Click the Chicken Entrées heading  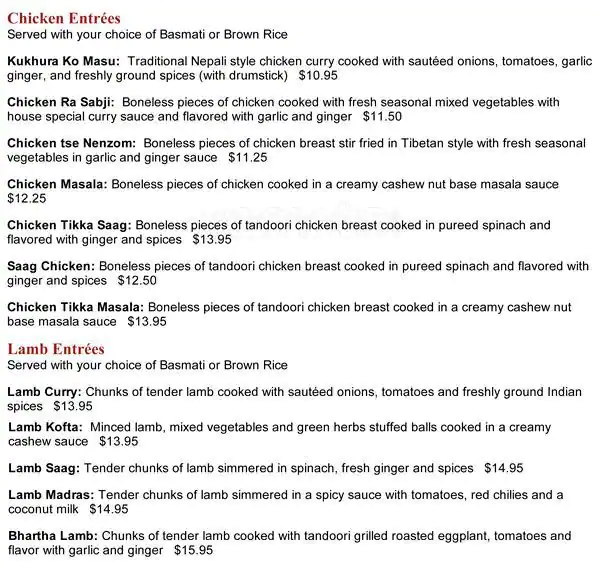click(64, 19)
